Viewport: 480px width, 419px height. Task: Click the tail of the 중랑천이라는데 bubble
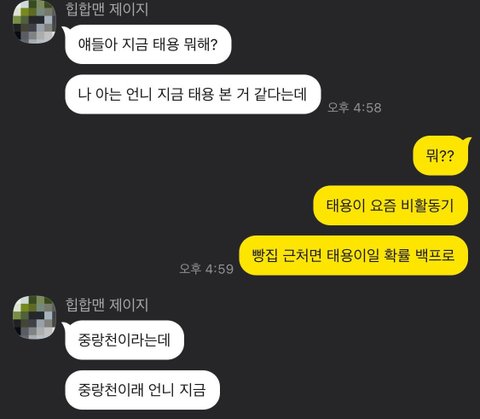(66, 326)
